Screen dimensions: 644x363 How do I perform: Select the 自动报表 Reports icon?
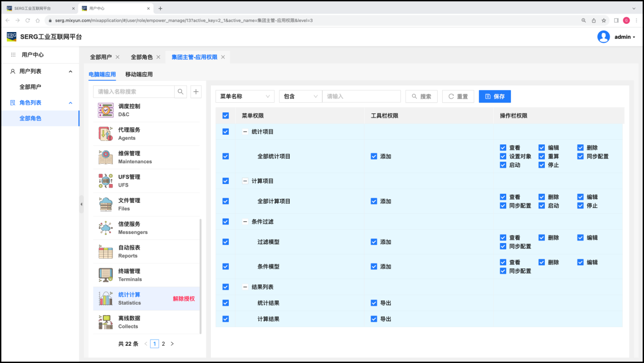[x=106, y=251]
